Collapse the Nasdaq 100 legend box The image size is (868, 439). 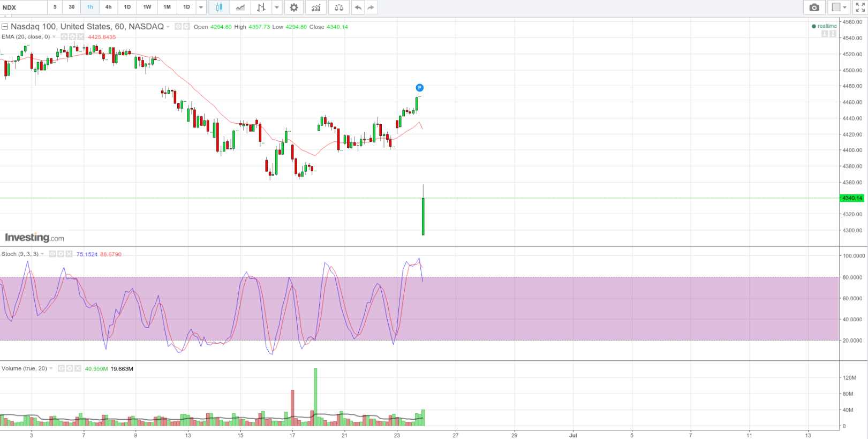(5, 27)
